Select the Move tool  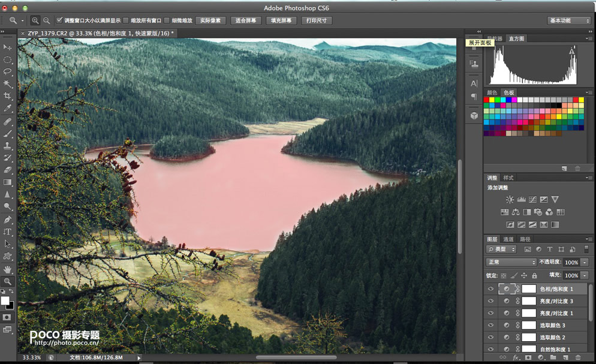pyautogui.click(x=7, y=47)
